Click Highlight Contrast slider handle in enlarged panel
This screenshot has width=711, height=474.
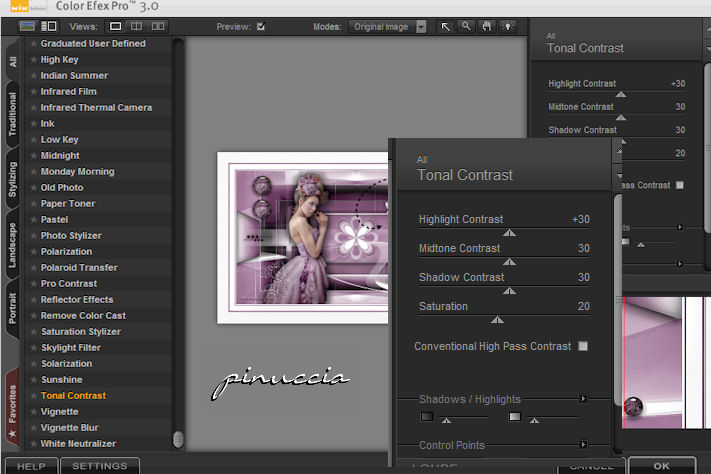point(509,233)
